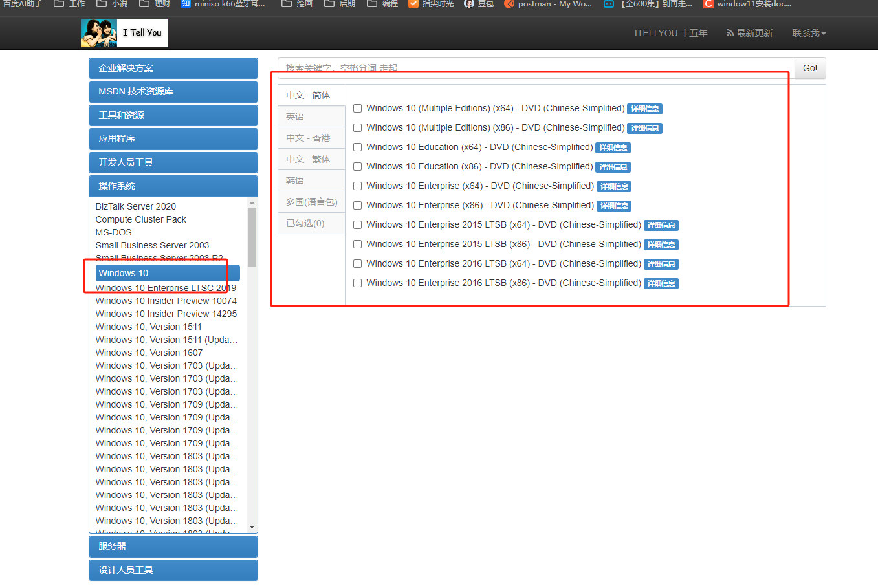Expand the 企业解决方案 category
Image resolution: width=878 pixels, height=588 pixels.
[x=173, y=68]
